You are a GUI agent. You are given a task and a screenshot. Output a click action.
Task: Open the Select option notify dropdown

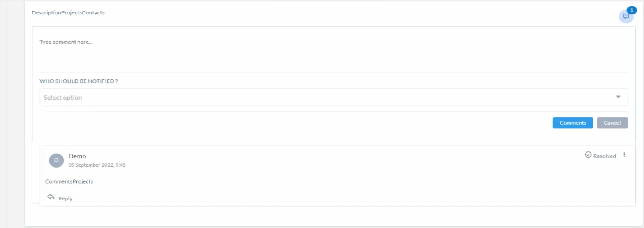click(x=334, y=97)
